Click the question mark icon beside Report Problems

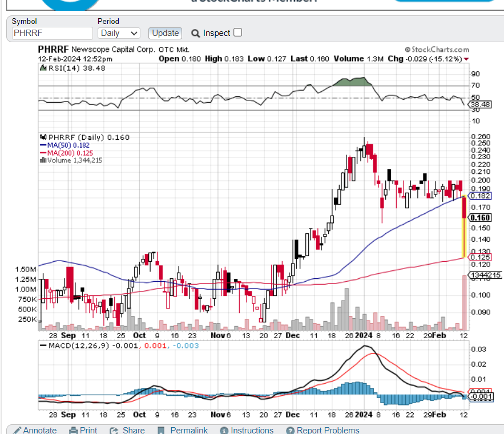pyautogui.click(x=291, y=431)
